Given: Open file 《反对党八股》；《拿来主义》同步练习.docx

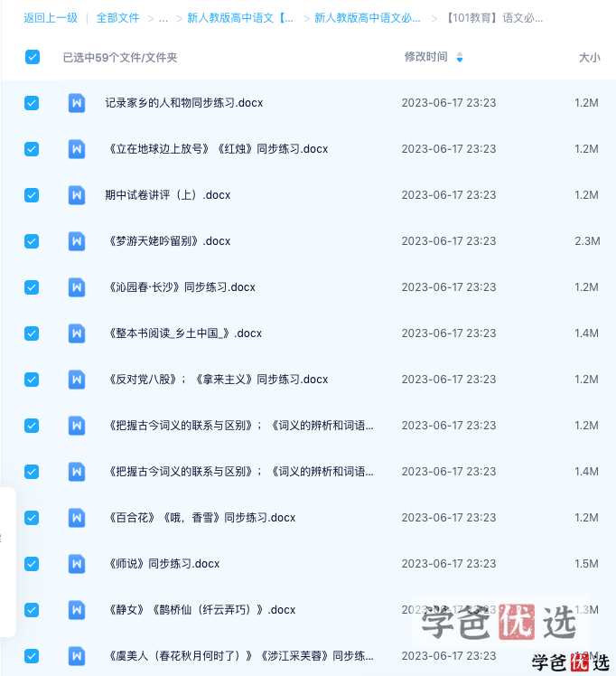Looking at the screenshot, I should pos(217,380).
